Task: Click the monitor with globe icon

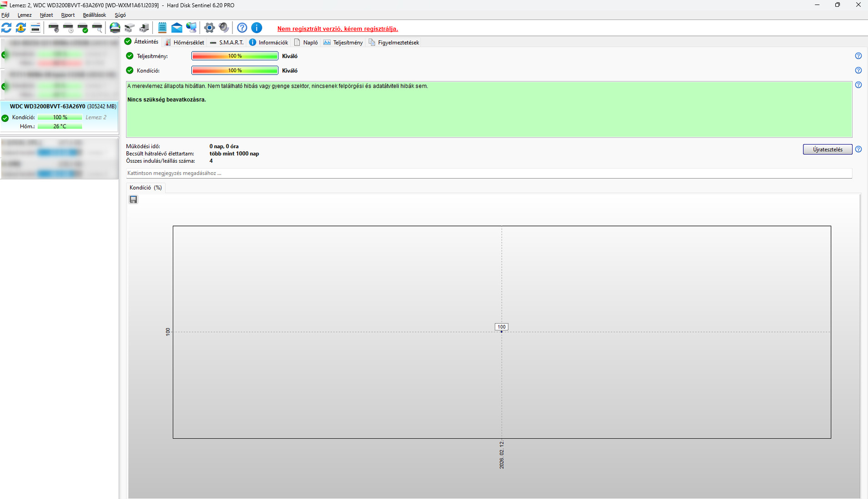Action: pyautogui.click(x=191, y=28)
